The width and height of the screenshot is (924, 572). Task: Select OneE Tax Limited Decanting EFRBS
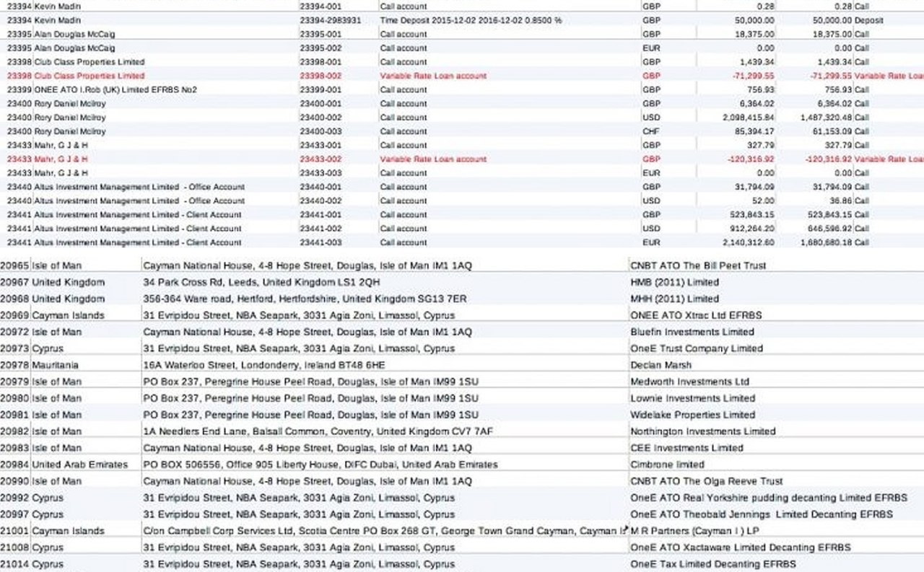713,564
